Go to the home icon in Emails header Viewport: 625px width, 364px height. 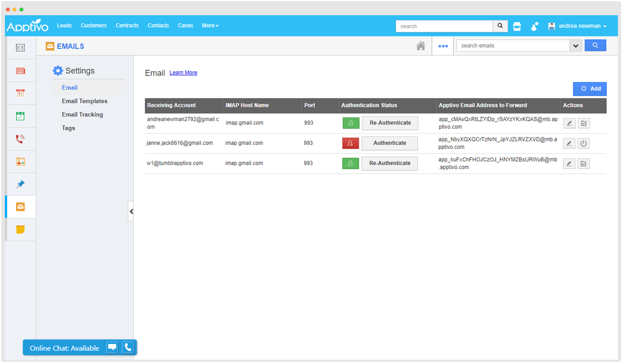[x=421, y=46]
